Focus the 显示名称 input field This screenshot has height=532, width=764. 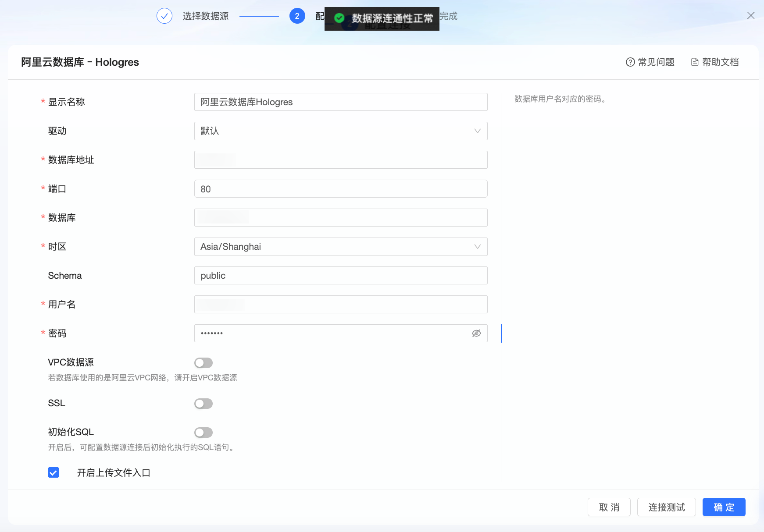(x=341, y=102)
